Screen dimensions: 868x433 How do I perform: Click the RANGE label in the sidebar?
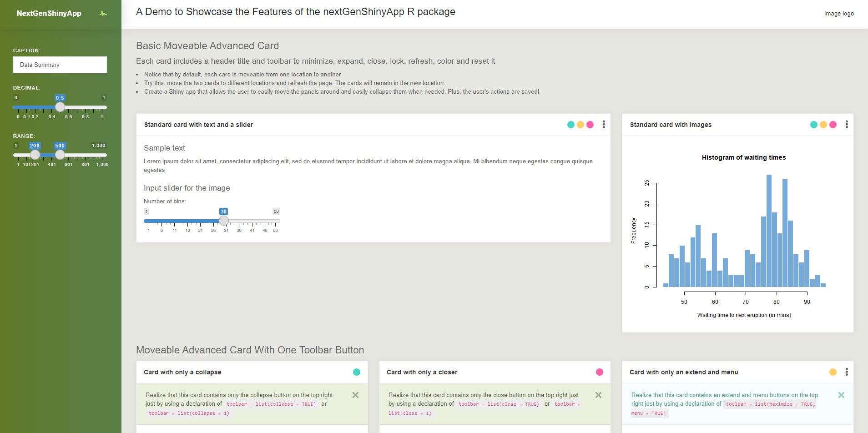[24, 136]
